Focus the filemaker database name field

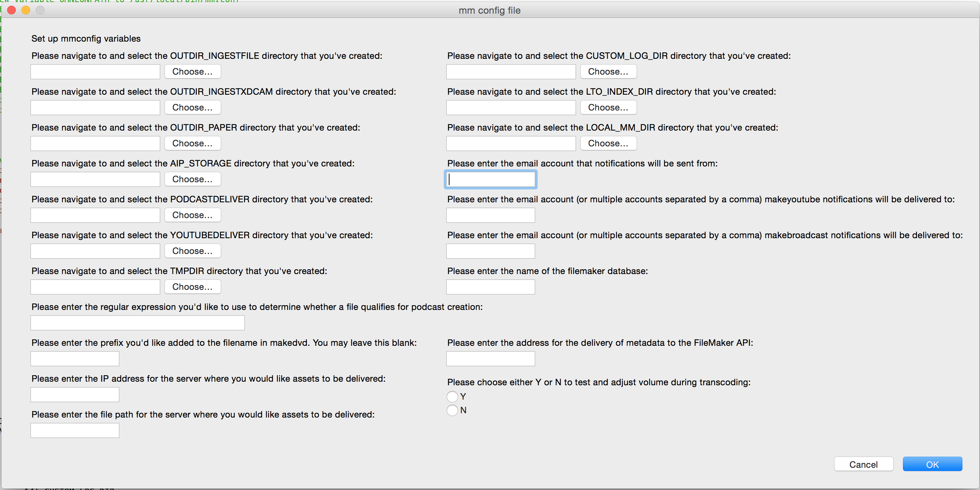[490, 287]
